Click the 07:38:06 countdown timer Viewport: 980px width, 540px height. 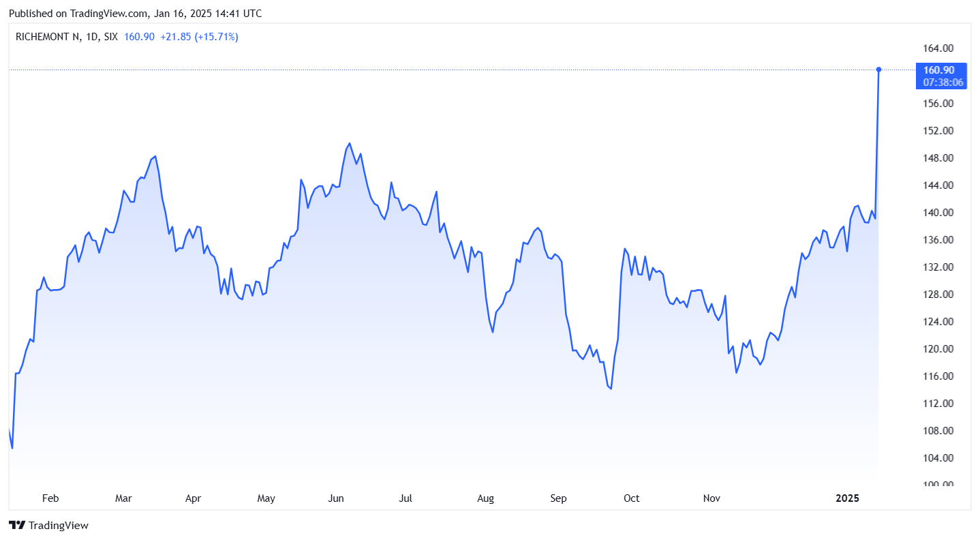click(943, 82)
